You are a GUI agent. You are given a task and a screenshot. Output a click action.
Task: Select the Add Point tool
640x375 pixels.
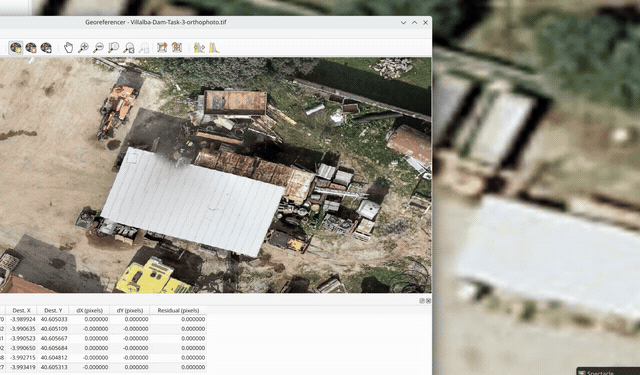16,48
